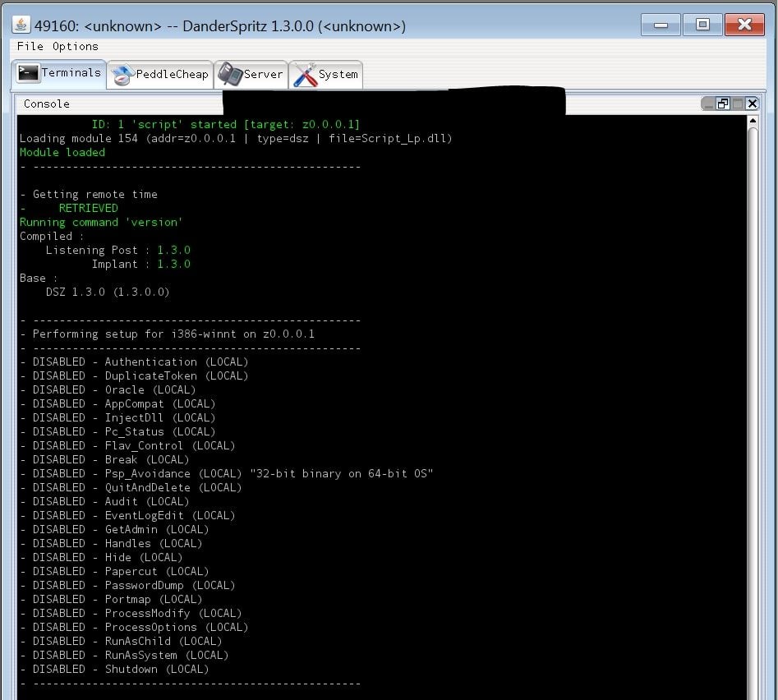This screenshot has width=778, height=700.
Task: Click "Performing setup for i386-winnt" line
Action: [x=168, y=334]
